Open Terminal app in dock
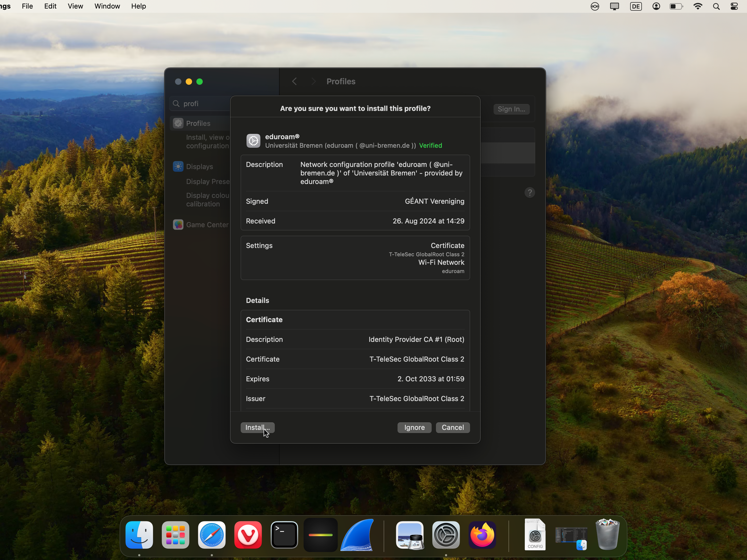747x560 pixels. (x=284, y=535)
